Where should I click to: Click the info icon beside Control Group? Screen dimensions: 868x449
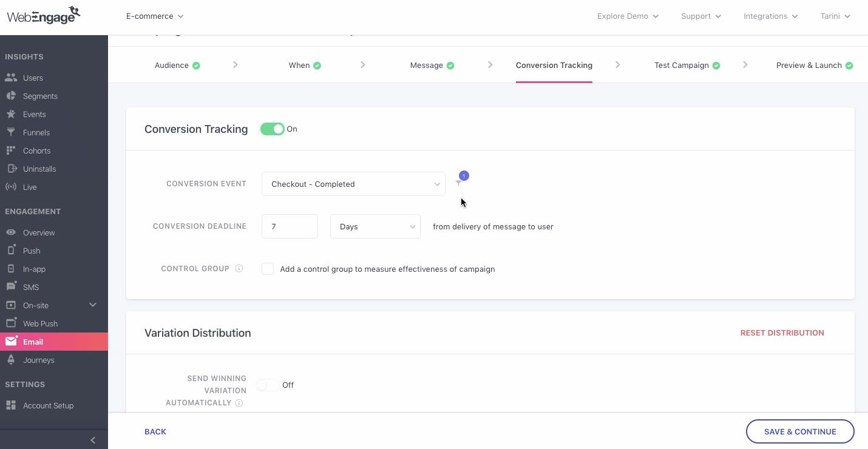point(239,268)
